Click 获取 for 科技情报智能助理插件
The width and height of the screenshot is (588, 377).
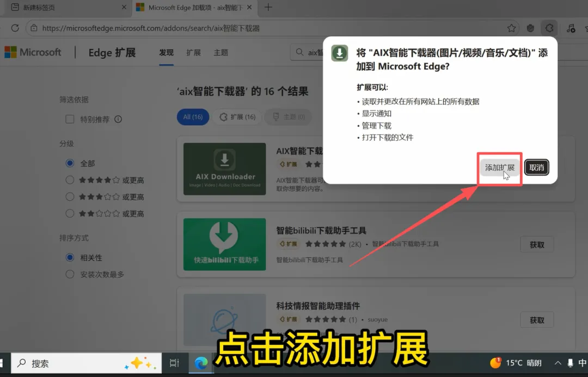537,320
